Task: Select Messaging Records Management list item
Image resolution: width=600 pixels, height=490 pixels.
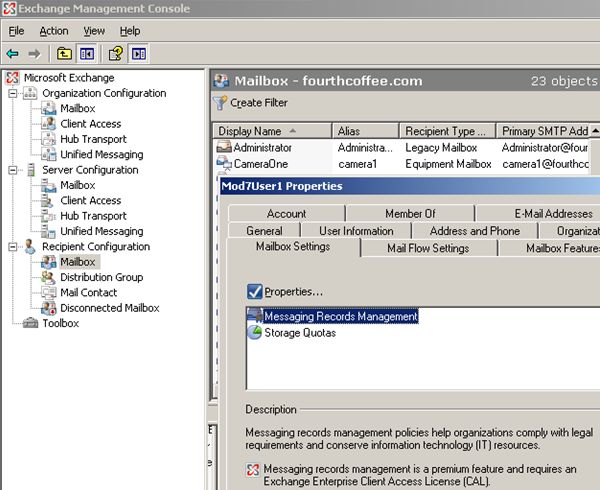Action: [x=341, y=316]
